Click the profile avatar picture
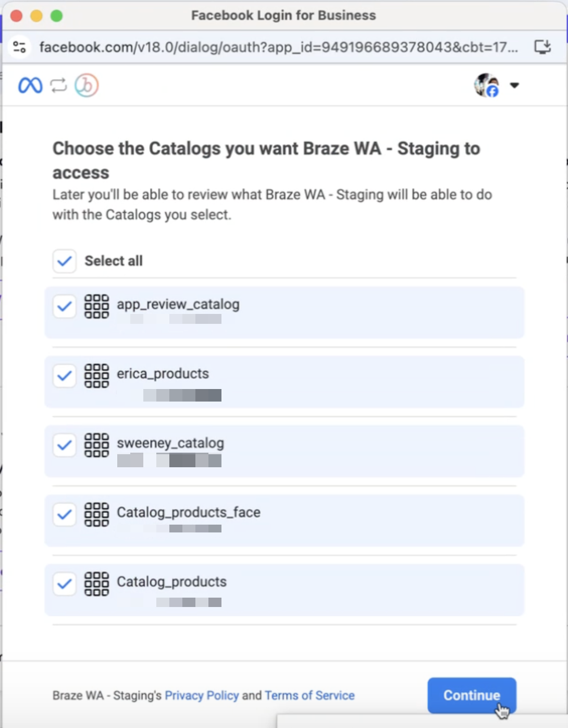Image resolution: width=568 pixels, height=728 pixels. coord(487,85)
